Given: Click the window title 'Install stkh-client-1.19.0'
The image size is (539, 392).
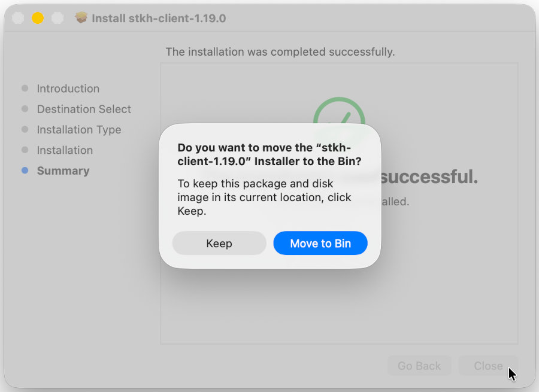Looking at the screenshot, I should (159, 18).
